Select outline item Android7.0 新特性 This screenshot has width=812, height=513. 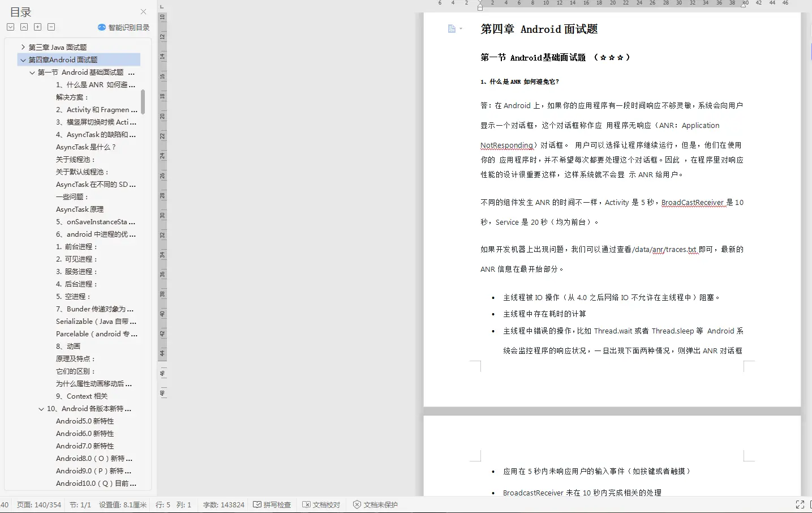85,446
